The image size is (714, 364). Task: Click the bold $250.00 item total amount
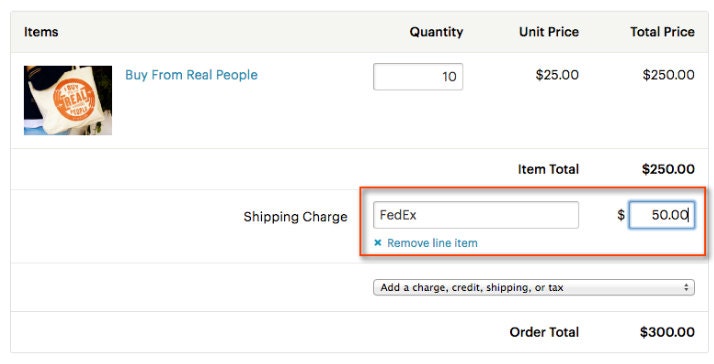pyautogui.click(x=668, y=169)
